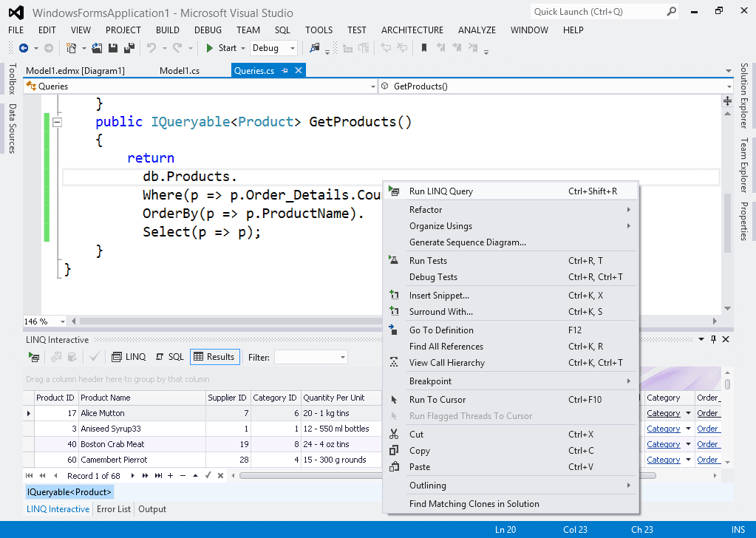Switch to SQL view in LINQ Interactive

pyautogui.click(x=170, y=357)
